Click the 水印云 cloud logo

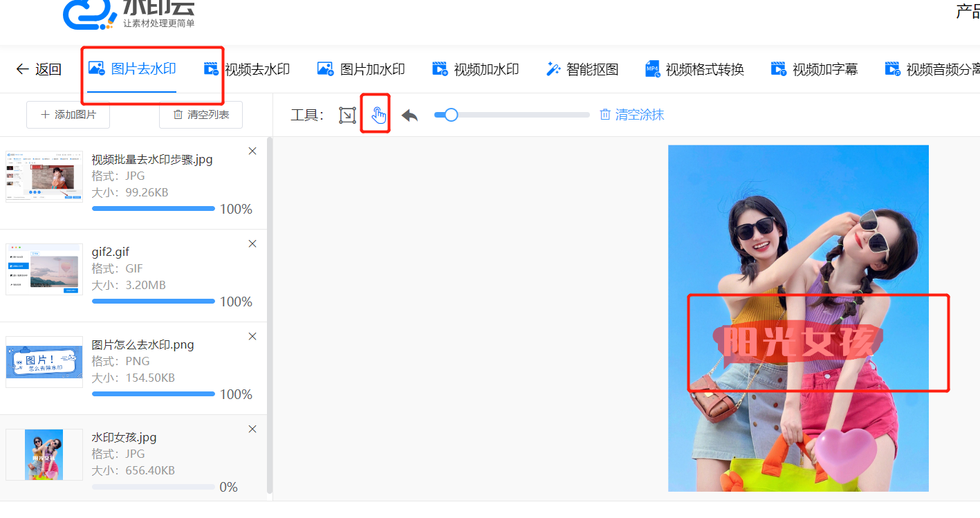click(89, 14)
